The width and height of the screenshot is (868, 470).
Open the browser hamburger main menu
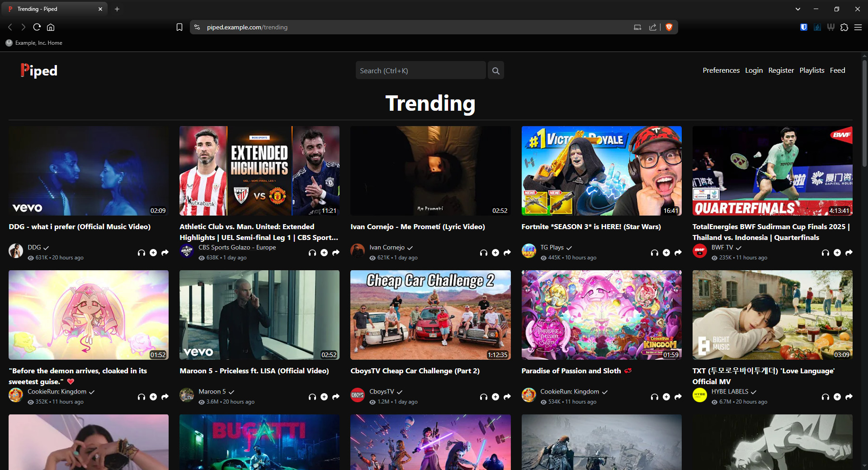tap(858, 27)
